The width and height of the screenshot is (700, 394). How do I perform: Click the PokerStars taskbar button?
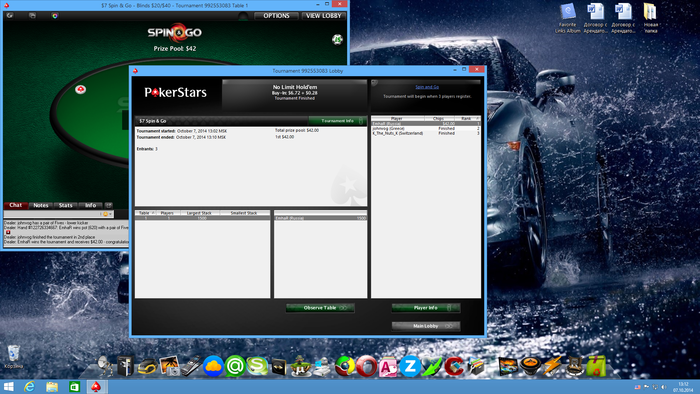coord(96,387)
